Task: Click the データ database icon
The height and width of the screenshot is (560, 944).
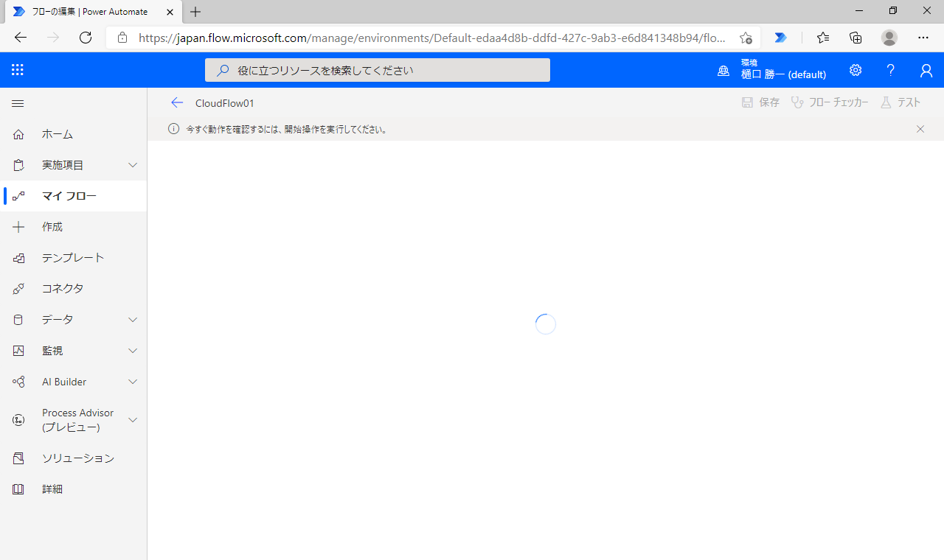Action: click(x=18, y=320)
